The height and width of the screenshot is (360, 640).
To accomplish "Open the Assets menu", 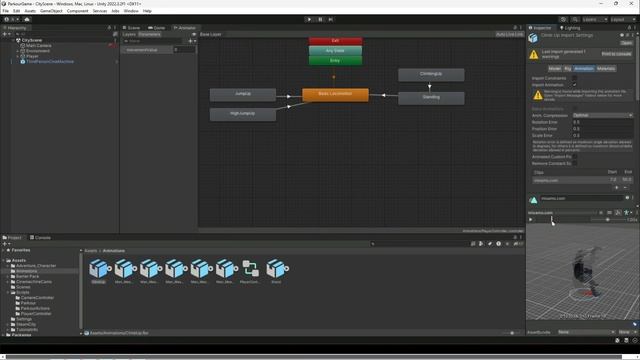I will pyautogui.click(x=30, y=11).
